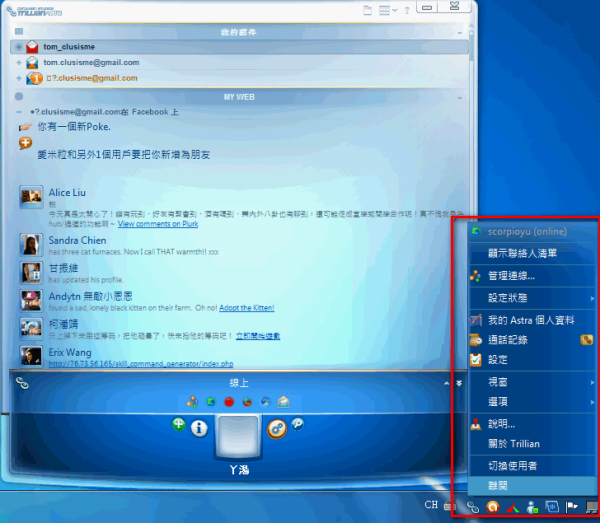Click Sandra Chien's avatar thumbnail
Image resolution: width=600 pixels, height=523 pixels.
[31, 244]
